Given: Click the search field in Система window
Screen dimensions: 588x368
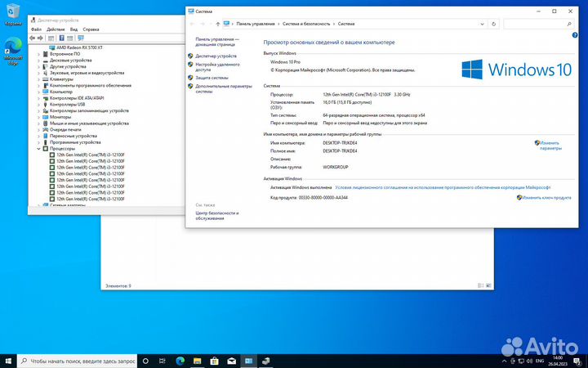Looking at the screenshot, I should pos(539,24).
